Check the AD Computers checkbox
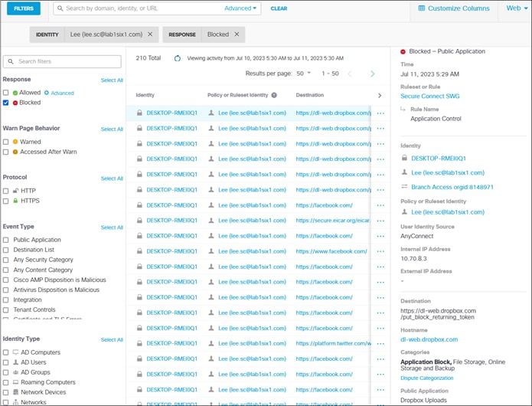Screen dimensions: 532x406 6,352
